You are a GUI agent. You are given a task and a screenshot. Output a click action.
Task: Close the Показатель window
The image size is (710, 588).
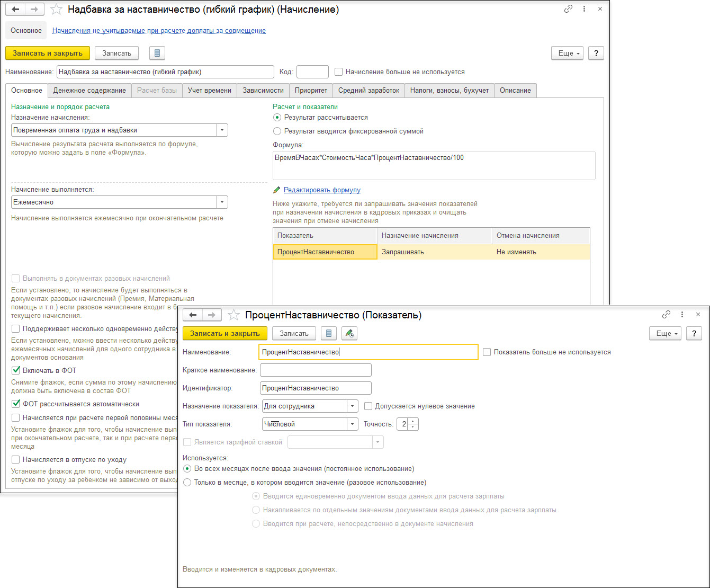(698, 315)
